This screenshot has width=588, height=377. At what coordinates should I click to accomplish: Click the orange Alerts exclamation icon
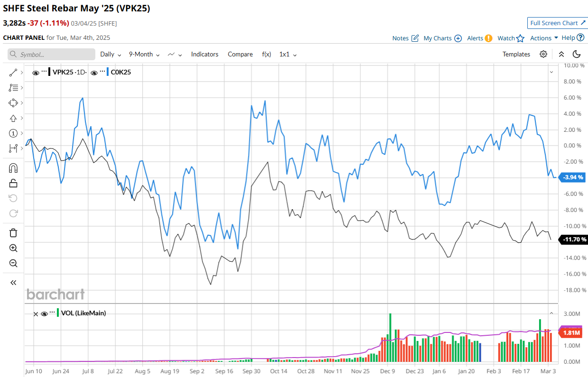coord(488,38)
